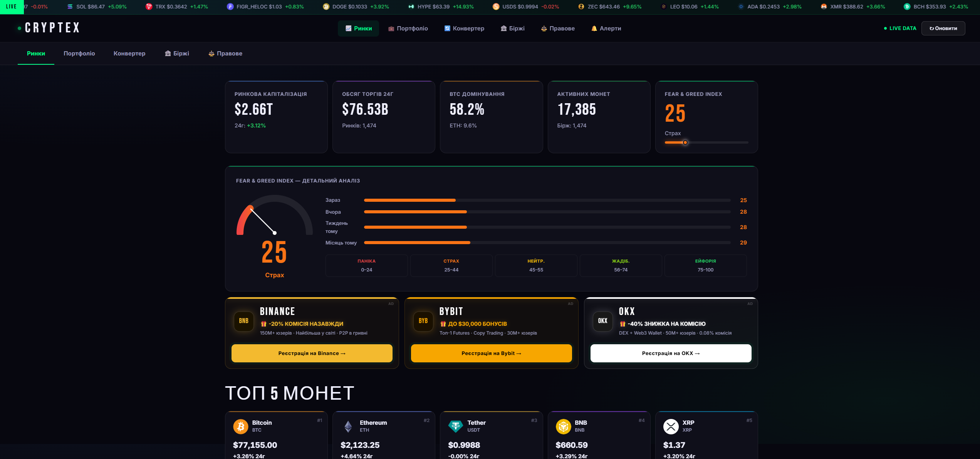Select the Портфоліо tab in secondary bar
The height and width of the screenshot is (459, 980).
pos(79,54)
